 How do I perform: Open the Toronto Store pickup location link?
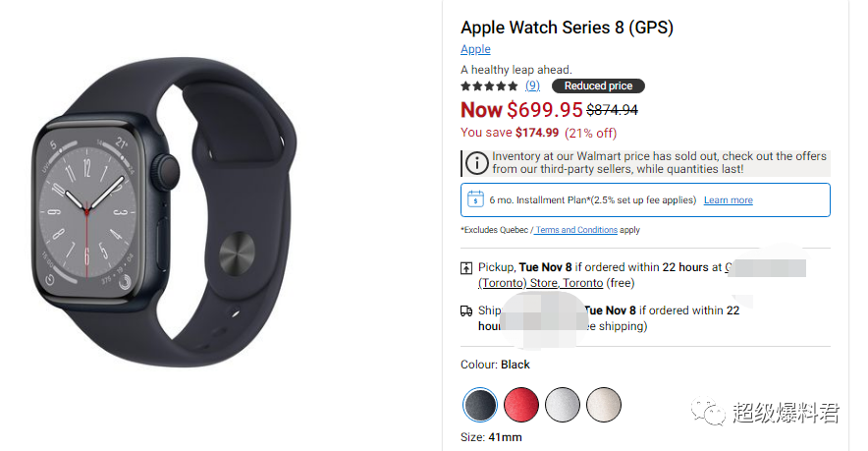click(540, 283)
